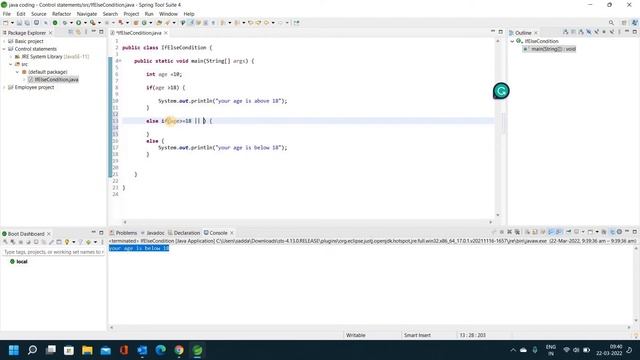Click the green Run toolbar button
This screenshot has width=640, height=360.
78,23
